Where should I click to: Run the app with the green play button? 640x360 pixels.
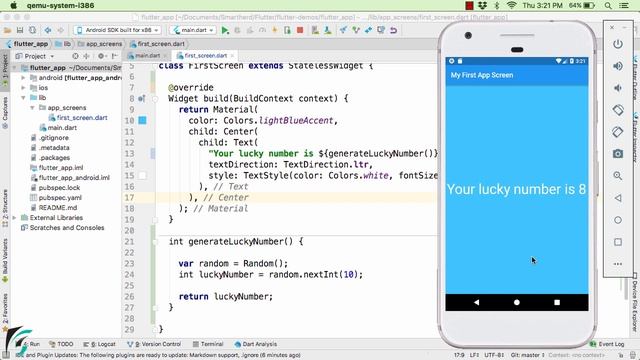[225, 30]
